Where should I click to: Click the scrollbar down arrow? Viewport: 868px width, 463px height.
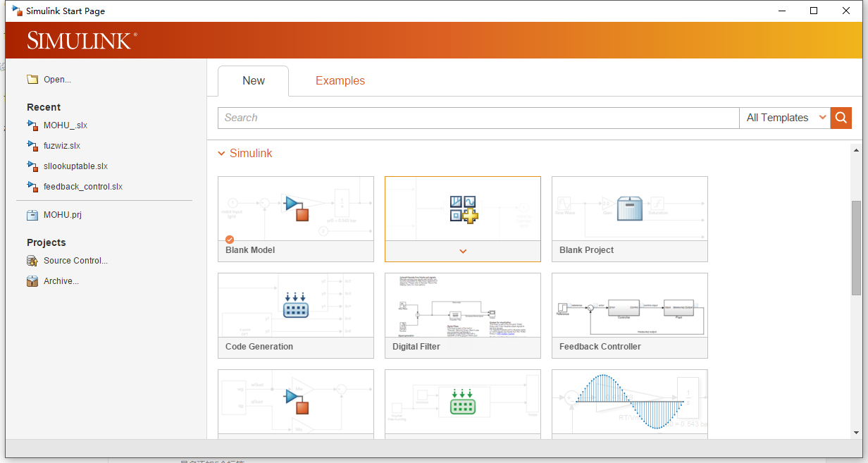point(856,433)
